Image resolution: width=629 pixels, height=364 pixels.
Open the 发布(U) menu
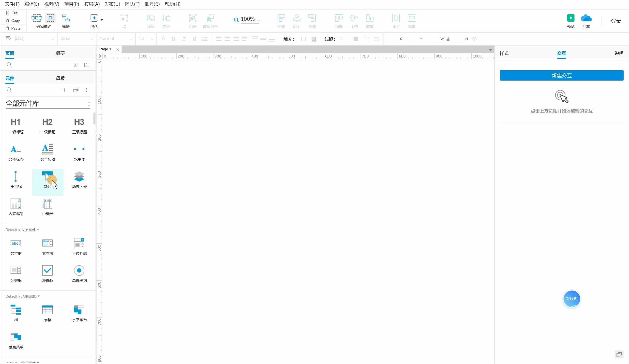tap(112, 4)
